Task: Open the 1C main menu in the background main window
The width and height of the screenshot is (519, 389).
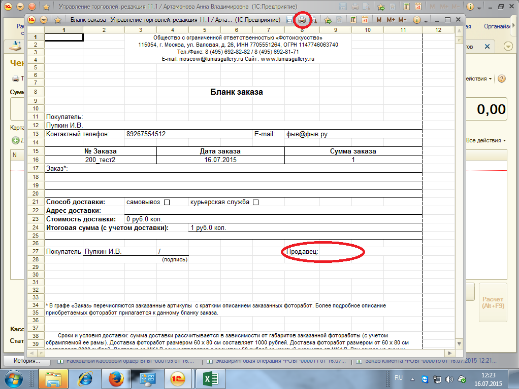Action: [x=8, y=6]
